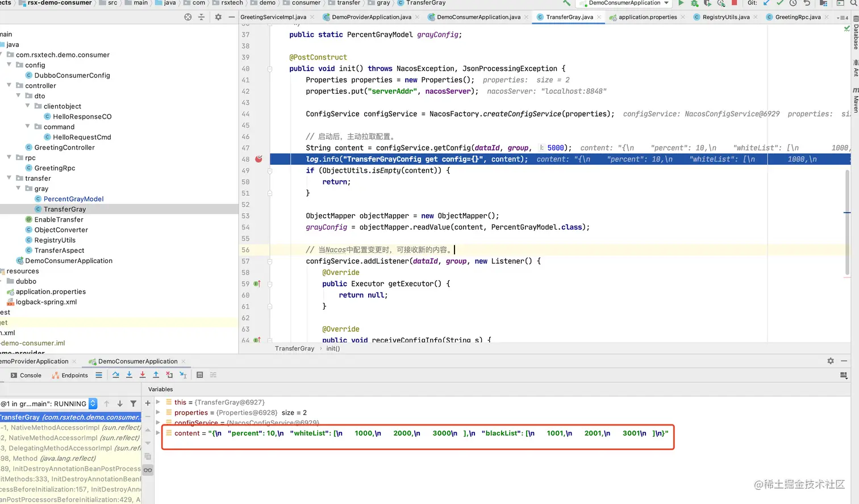
Task: Switch to application.properties editor tab
Action: coord(648,17)
